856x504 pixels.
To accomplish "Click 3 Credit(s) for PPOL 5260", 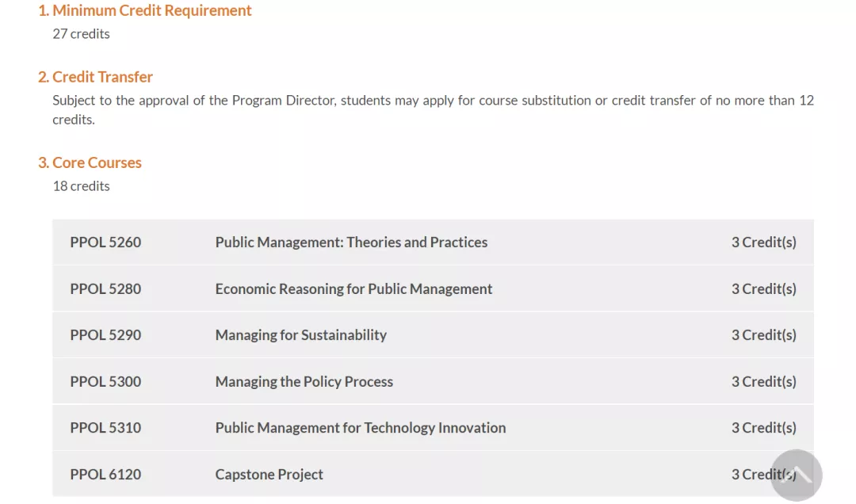I will click(763, 242).
